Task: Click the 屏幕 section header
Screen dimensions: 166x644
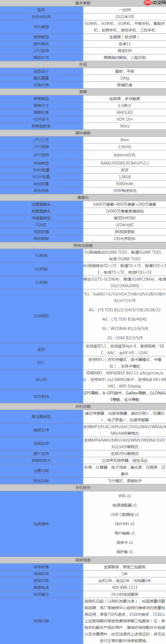Action: point(83,92)
